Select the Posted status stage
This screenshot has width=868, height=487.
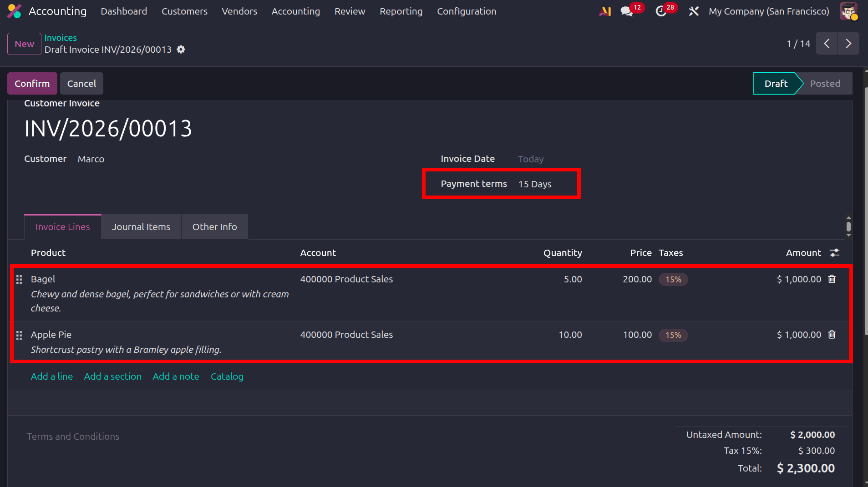click(825, 84)
